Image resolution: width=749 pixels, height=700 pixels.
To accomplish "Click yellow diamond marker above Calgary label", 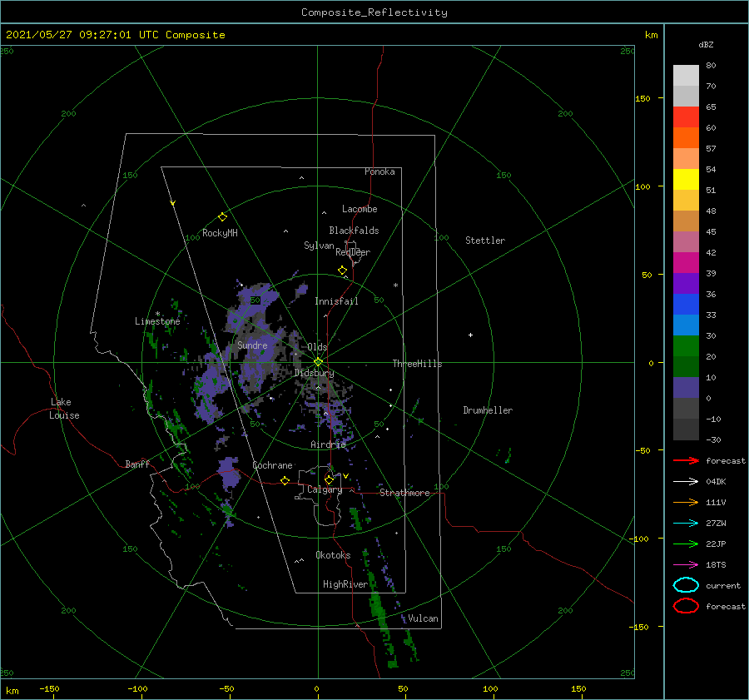I will [329, 479].
